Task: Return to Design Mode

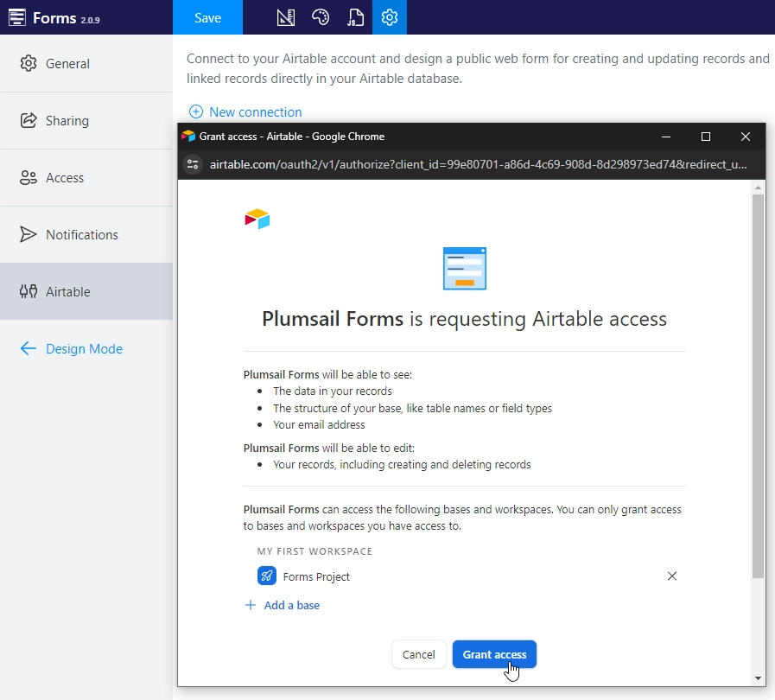Action: coord(71,348)
